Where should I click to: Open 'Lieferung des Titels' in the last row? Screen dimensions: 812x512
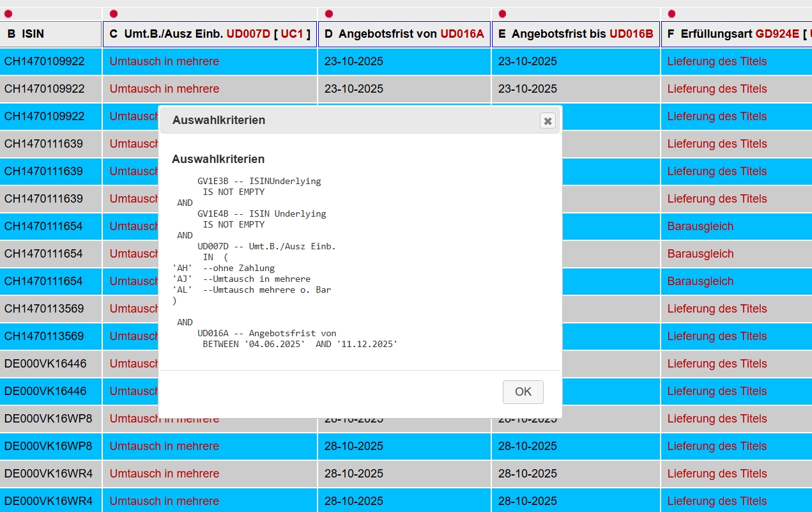pyautogui.click(x=717, y=501)
